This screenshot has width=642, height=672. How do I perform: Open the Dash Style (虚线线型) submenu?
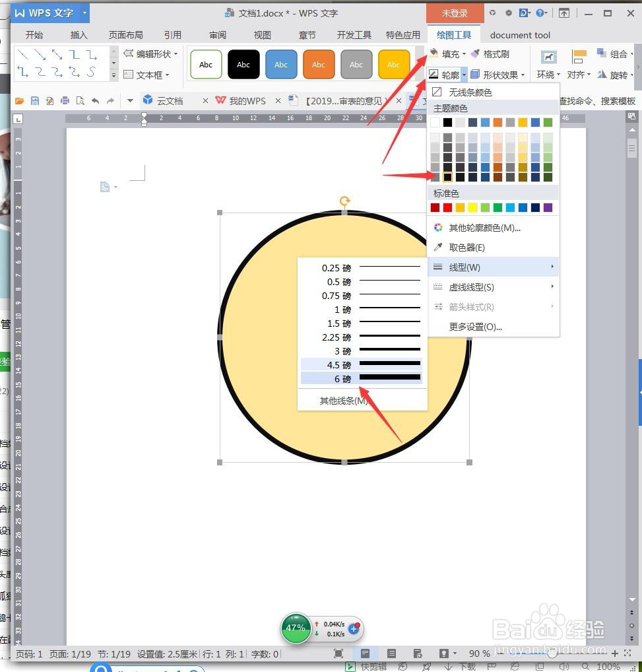tap(493, 287)
